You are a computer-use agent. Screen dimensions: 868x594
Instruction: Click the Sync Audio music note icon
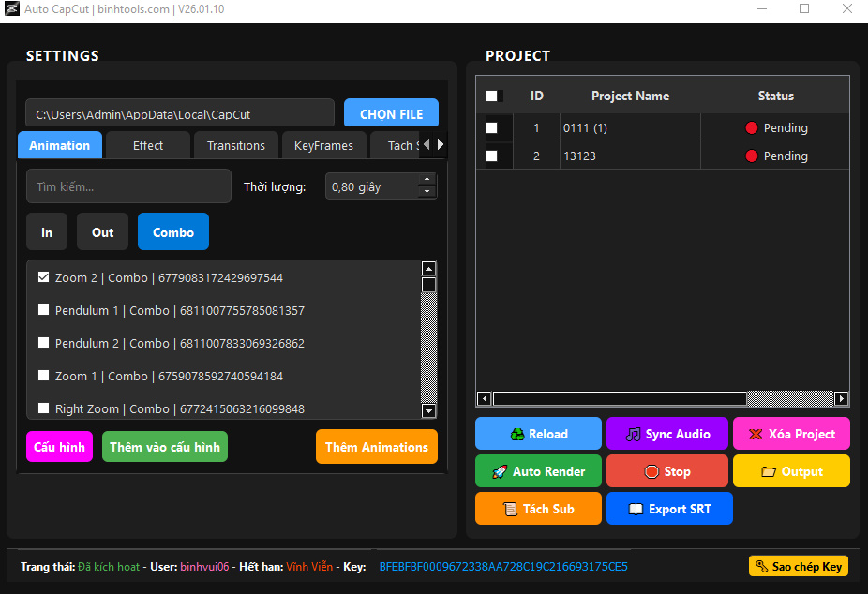[634, 435]
